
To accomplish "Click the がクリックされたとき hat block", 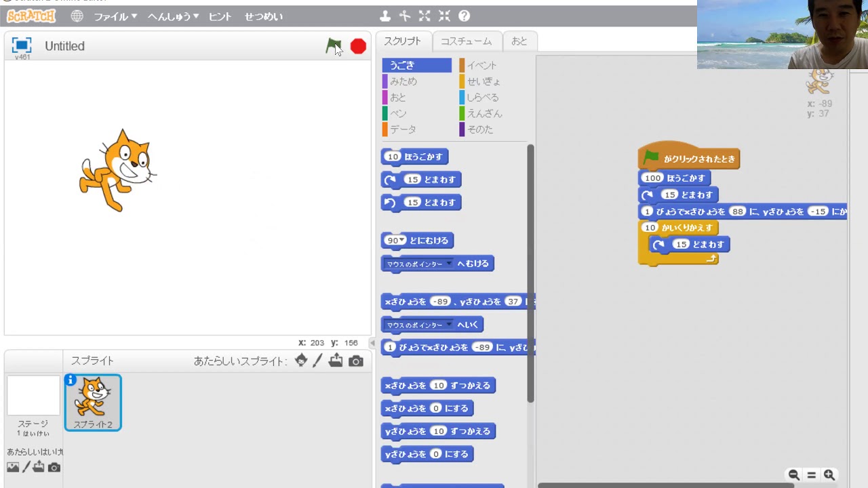I will point(688,157).
